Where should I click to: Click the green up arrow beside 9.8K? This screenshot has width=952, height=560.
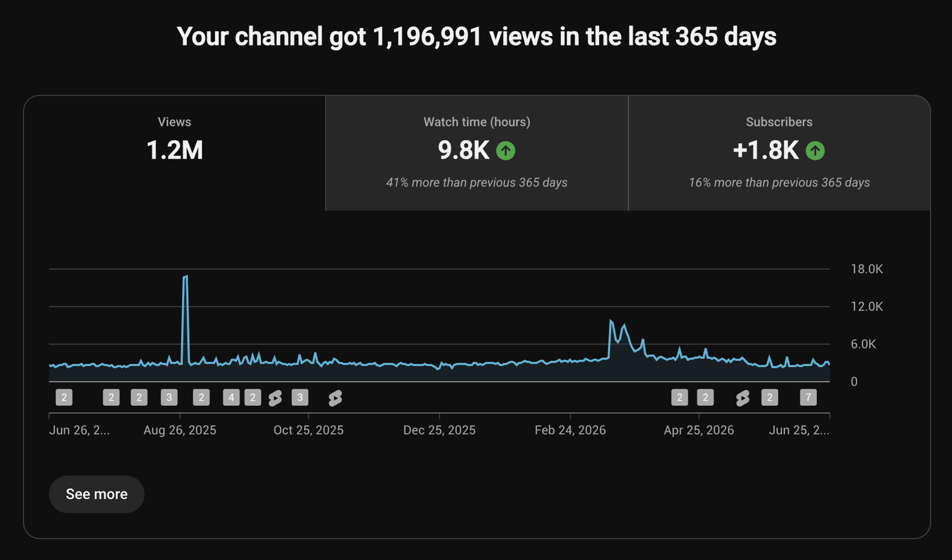click(505, 151)
